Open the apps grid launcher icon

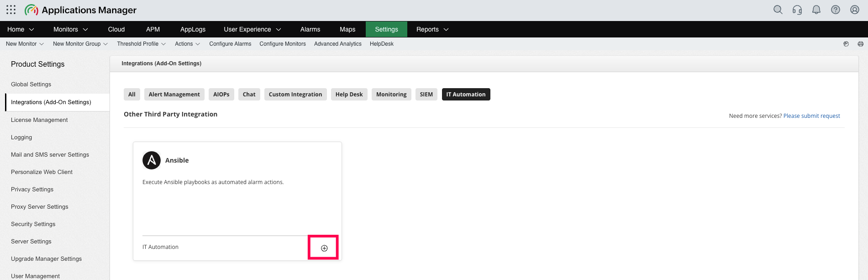11,10
